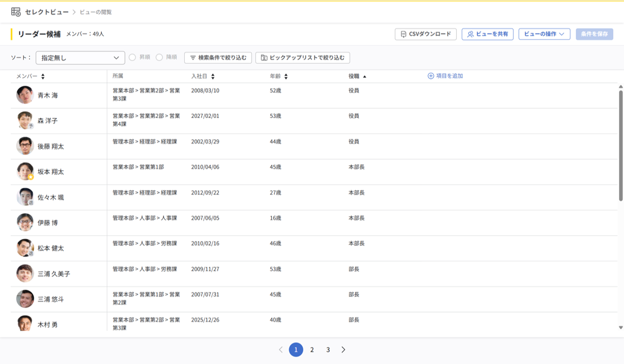Expand the ビューの操作 dropdown menu
This screenshot has height=364, width=624.
[x=544, y=34]
